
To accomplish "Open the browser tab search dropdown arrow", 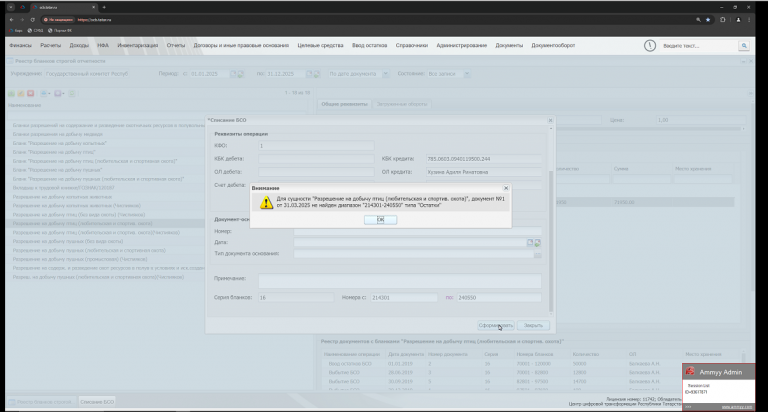I will tap(11, 7).
